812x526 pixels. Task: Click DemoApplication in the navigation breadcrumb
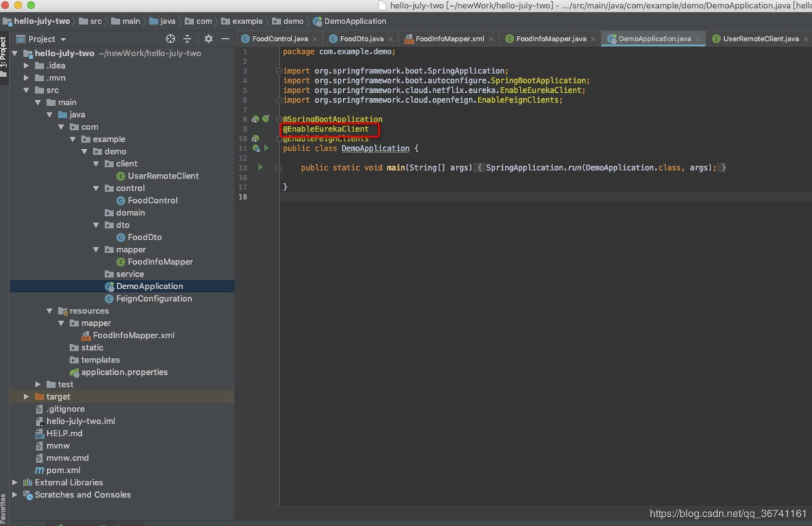coord(355,21)
